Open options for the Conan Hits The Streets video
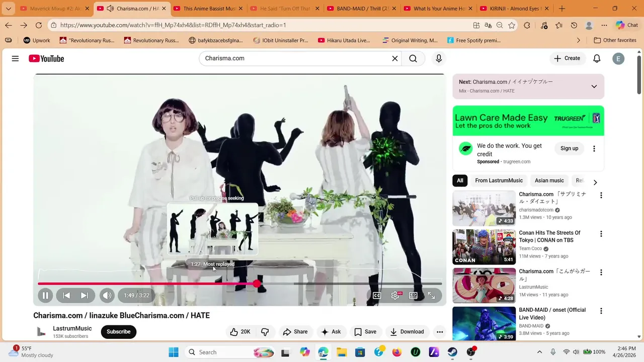 coord(601,234)
